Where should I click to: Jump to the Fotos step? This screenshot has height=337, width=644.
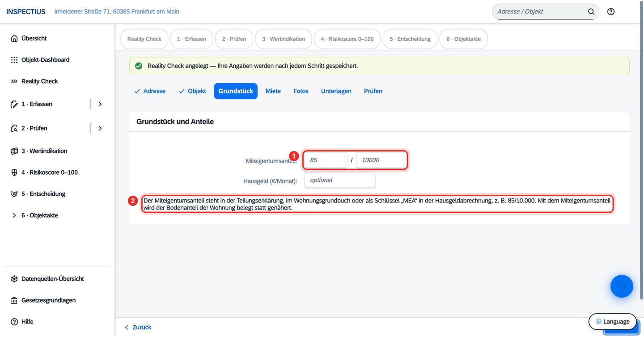301,91
